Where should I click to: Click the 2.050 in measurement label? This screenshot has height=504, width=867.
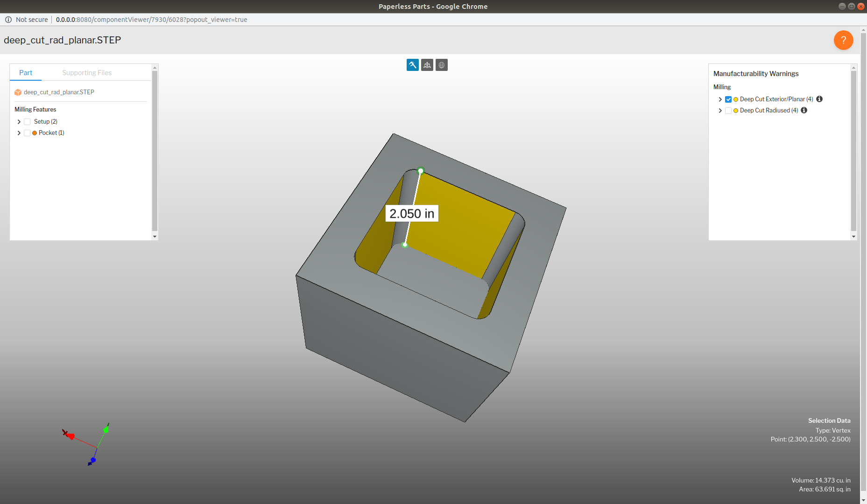coord(412,213)
